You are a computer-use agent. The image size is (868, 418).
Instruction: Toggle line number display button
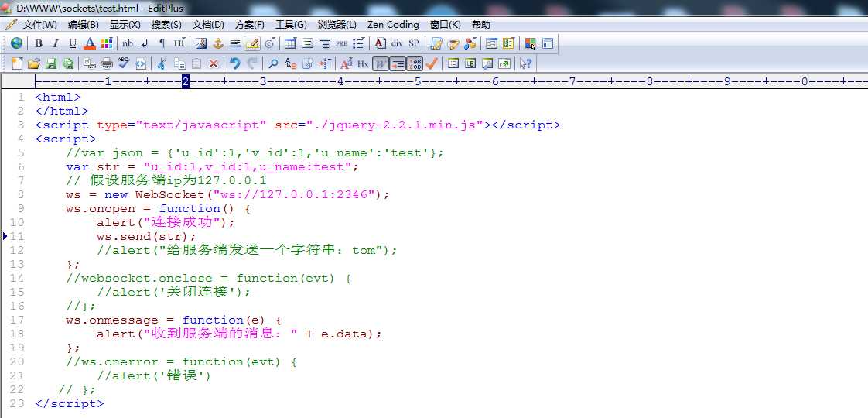[x=415, y=63]
